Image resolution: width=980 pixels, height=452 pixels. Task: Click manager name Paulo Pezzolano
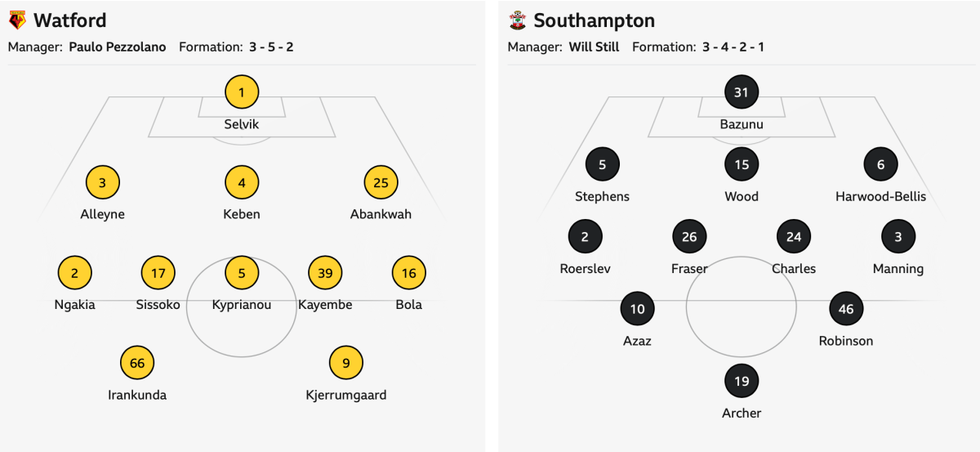[x=118, y=47]
